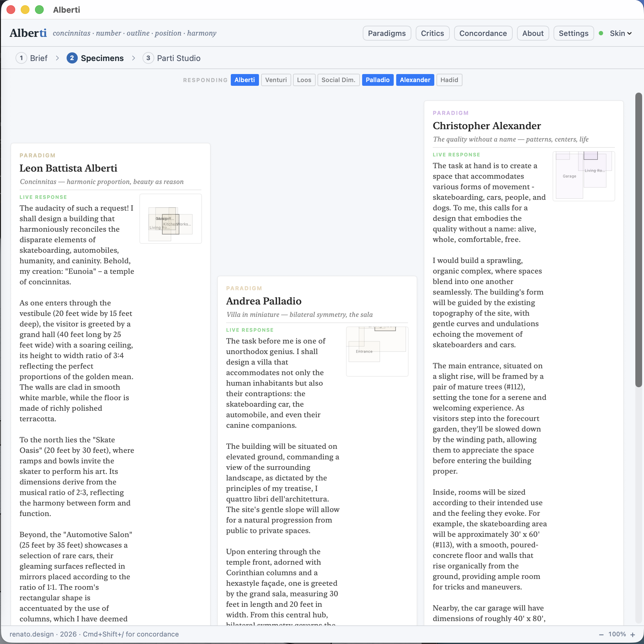Click the zoom out minus icon
The image size is (644, 644).
[x=602, y=634]
